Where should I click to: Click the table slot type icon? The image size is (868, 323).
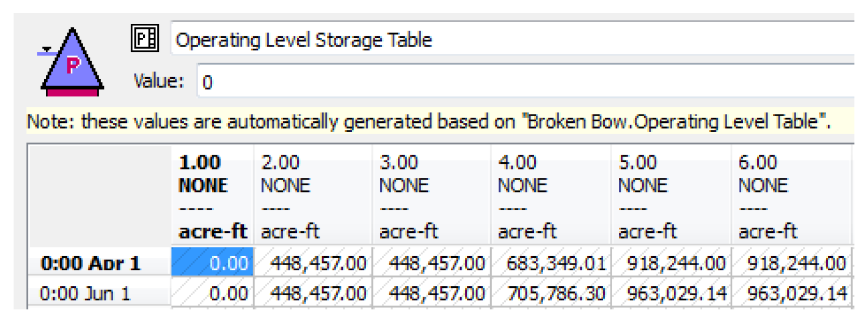[145, 39]
